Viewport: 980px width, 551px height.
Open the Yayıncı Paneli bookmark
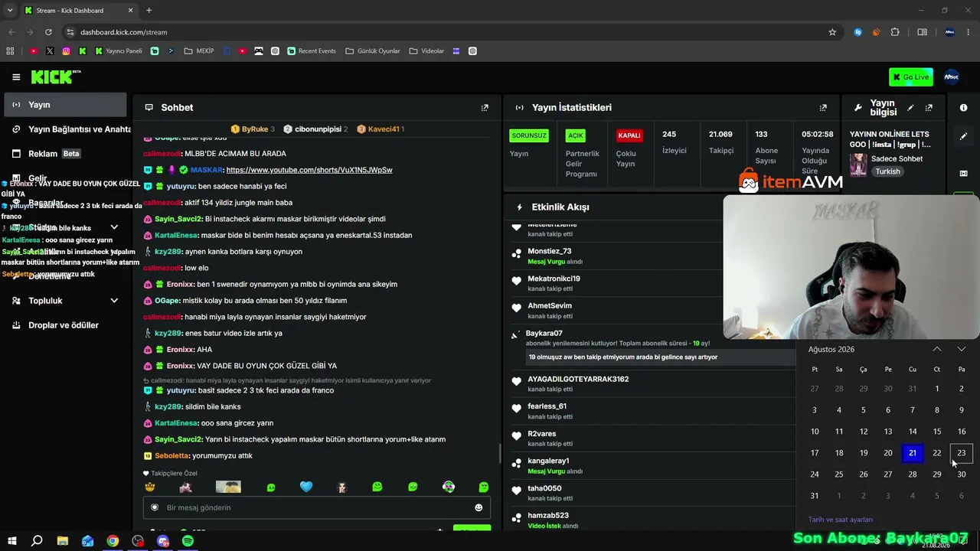point(119,51)
